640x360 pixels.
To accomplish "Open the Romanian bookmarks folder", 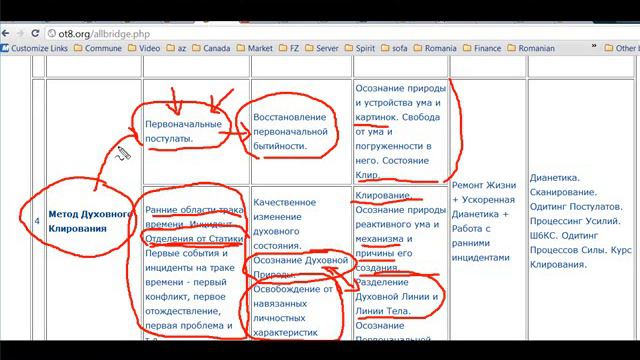I will pos(531,48).
